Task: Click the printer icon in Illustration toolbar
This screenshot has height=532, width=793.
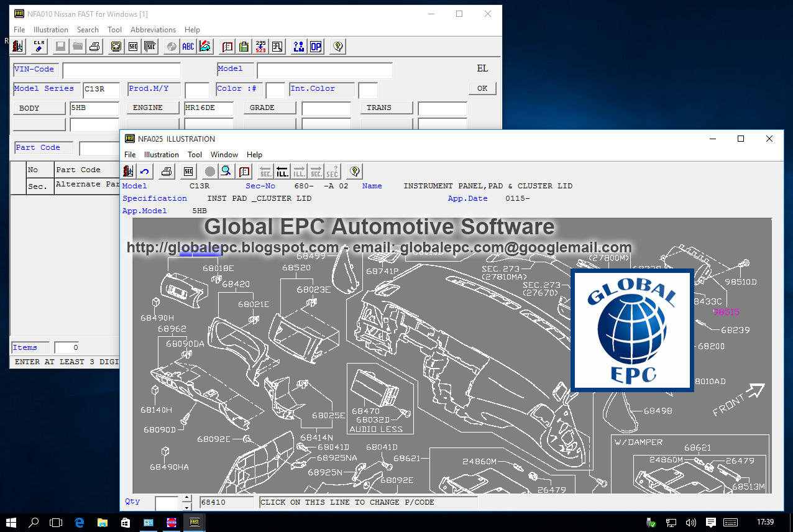Action: tap(167, 171)
